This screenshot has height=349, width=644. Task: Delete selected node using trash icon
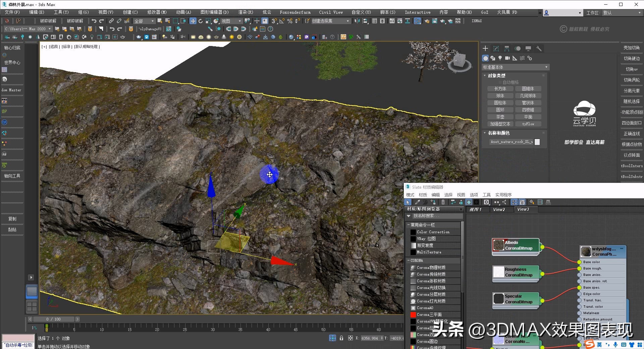(x=443, y=202)
